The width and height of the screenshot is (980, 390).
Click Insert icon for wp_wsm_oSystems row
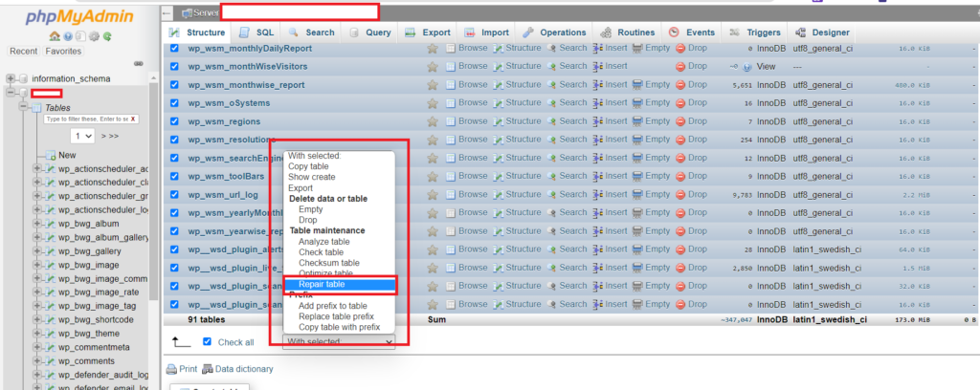597,103
